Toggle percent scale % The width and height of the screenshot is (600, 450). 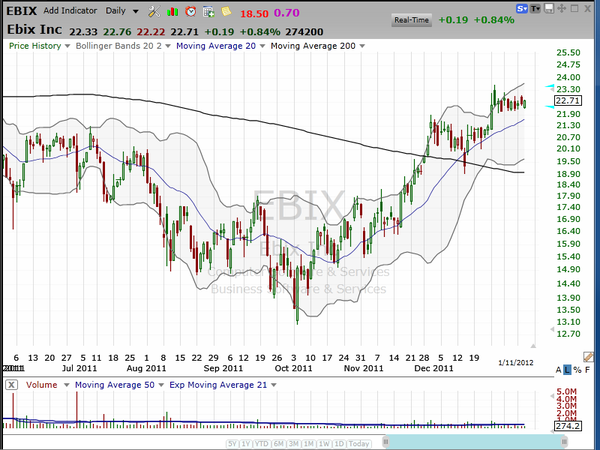point(577,370)
